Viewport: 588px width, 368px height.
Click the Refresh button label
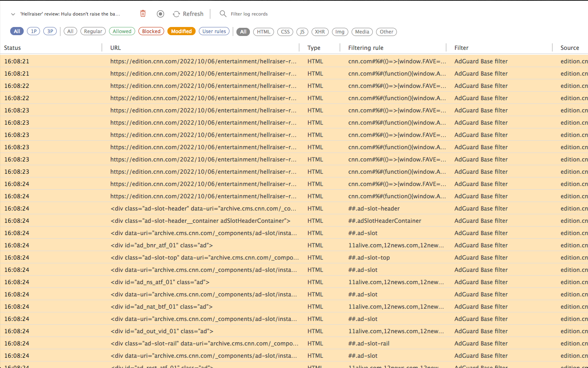(x=193, y=14)
